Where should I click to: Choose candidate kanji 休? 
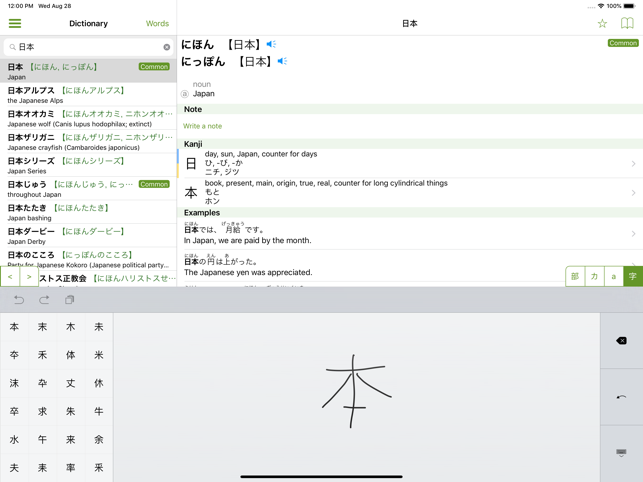pyautogui.click(x=99, y=383)
